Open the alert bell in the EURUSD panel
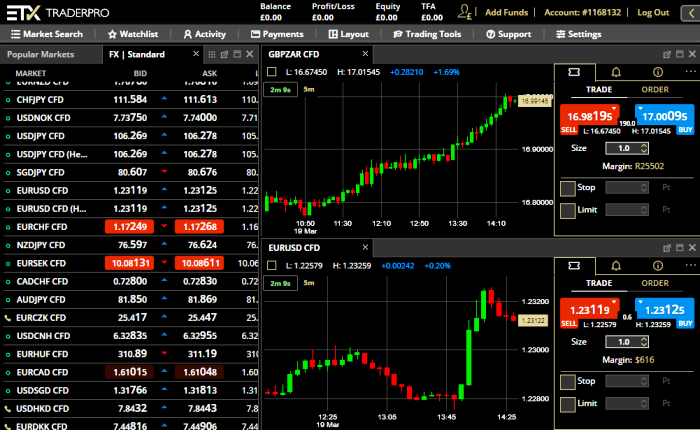This screenshot has height=430, width=700. coord(616,266)
